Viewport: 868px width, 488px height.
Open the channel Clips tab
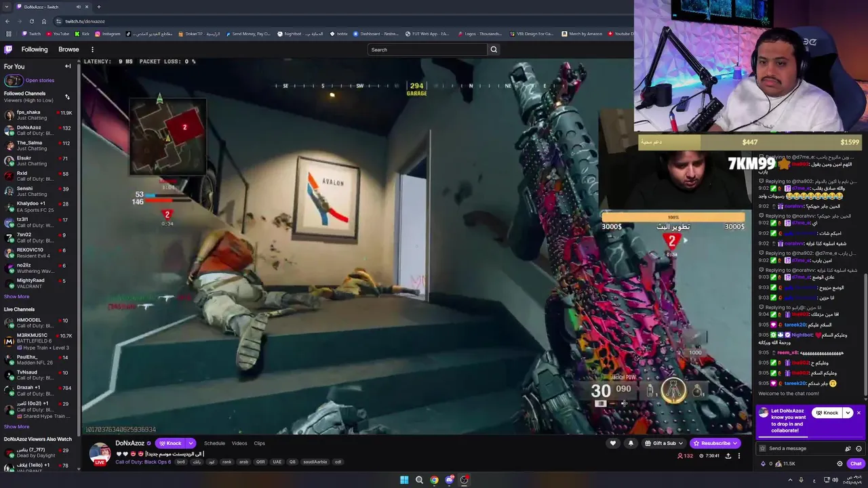(259, 443)
